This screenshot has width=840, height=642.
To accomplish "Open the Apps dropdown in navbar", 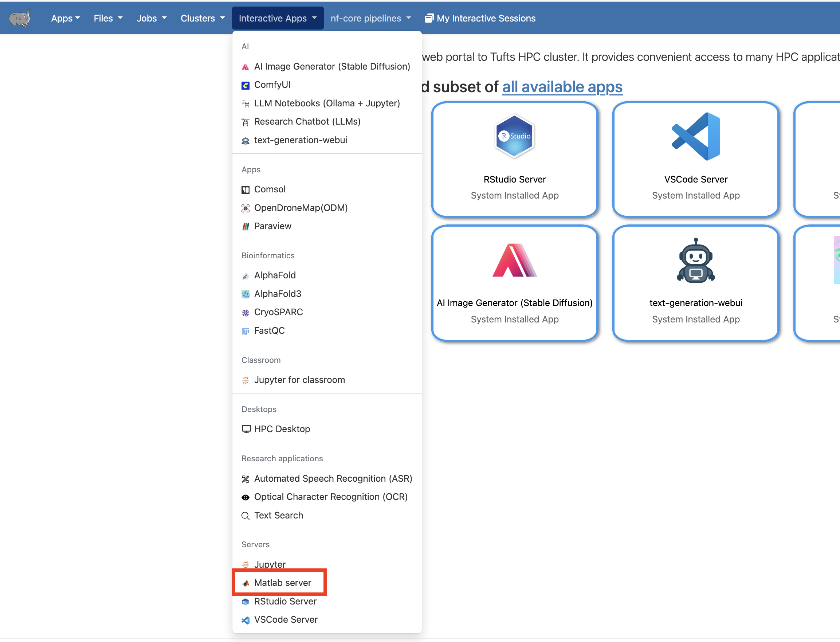I will pos(65,18).
